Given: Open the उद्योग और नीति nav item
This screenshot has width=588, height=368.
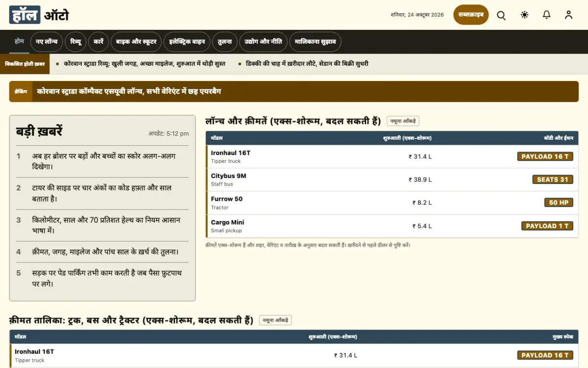Looking at the screenshot, I should point(263,42).
